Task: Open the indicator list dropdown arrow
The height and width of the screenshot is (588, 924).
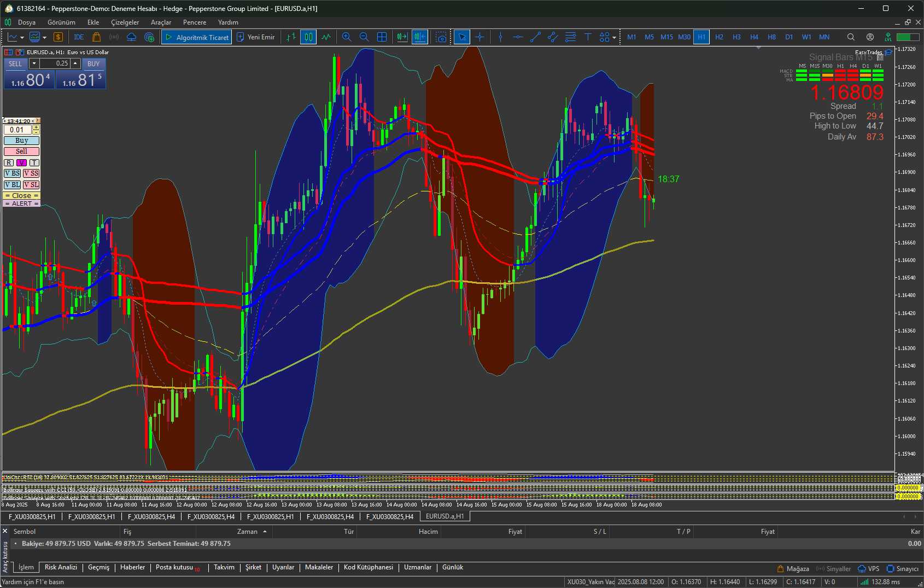Action: coord(44,38)
